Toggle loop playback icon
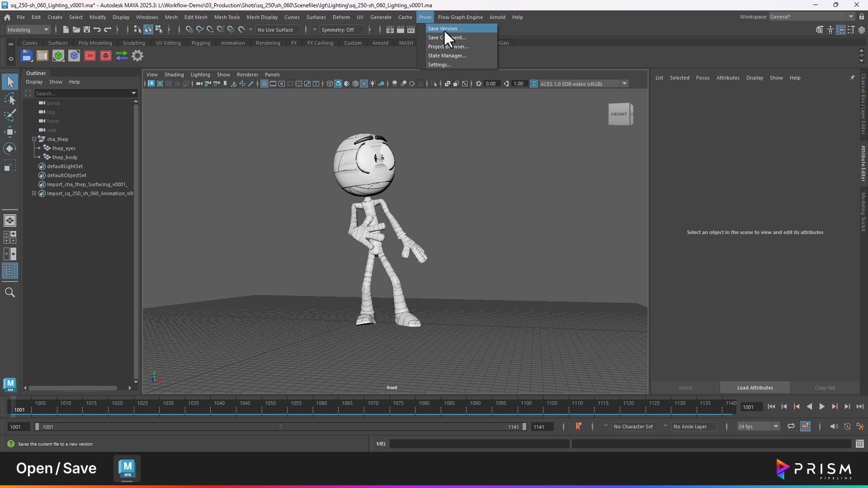This screenshot has width=868, height=488. 791,427
